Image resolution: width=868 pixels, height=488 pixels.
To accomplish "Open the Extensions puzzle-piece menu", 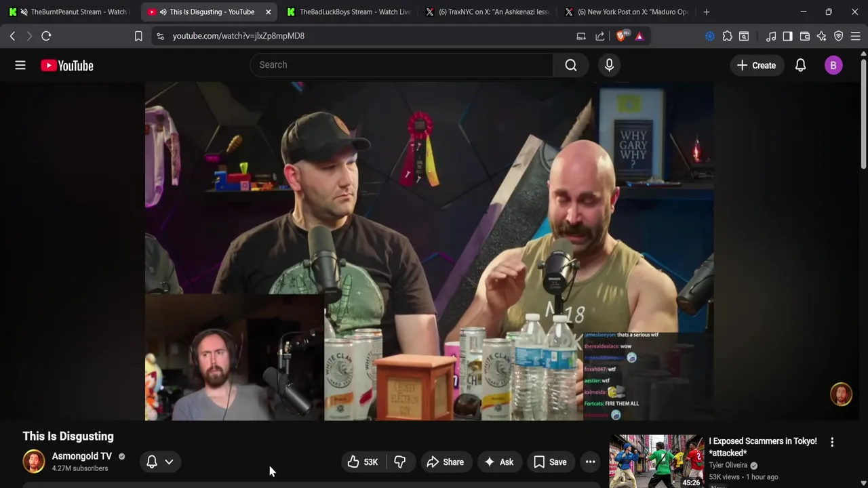I will click(x=728, y=36).
